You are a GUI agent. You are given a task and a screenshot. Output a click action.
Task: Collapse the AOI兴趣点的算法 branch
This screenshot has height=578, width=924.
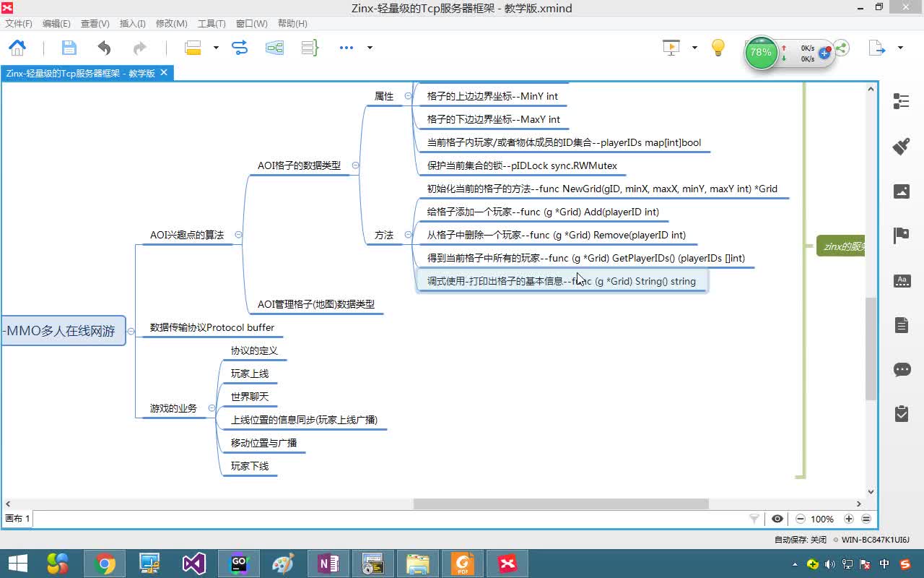click(238, 235)
